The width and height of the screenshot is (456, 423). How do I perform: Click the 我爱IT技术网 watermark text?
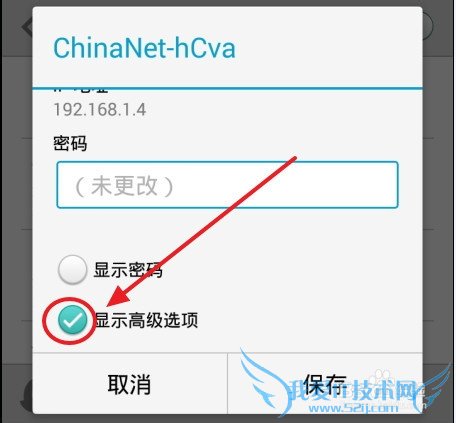pos(353,390)
